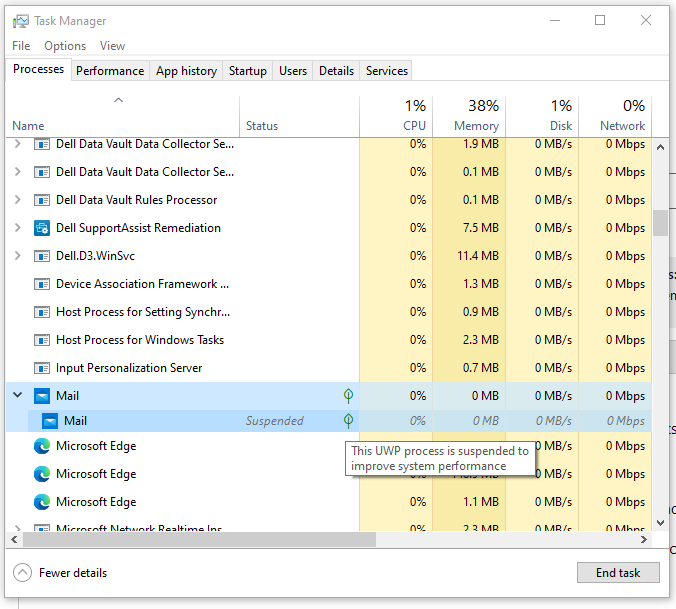Expand the Dell.D3.WinSvc group

(17, 256)
